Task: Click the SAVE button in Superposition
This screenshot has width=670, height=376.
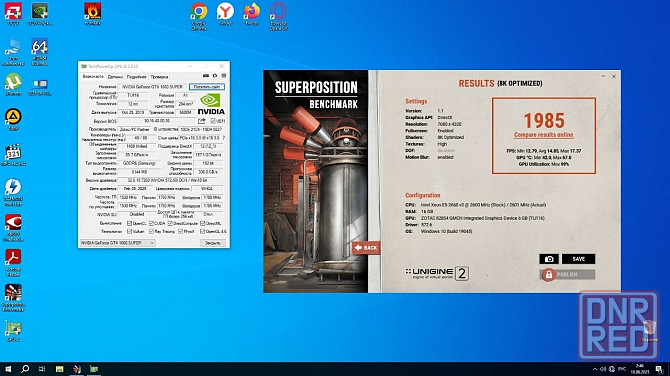Action: [x=578, y=259]
